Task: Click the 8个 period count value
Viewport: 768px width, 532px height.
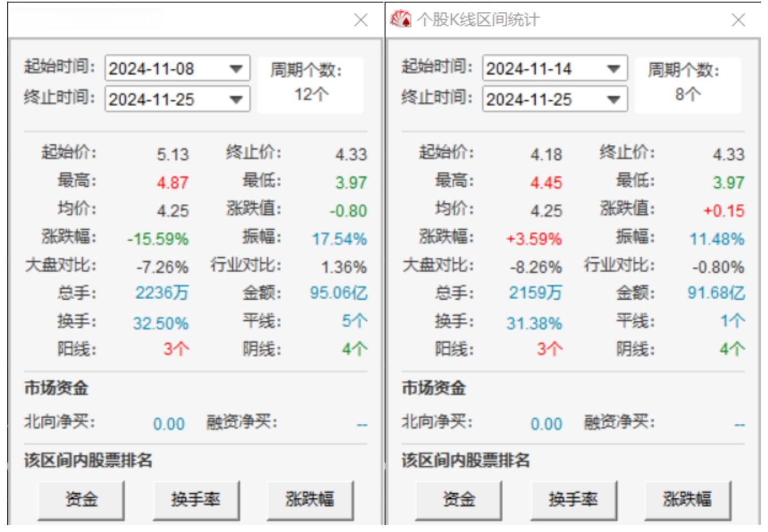Action: pos(688,94)
